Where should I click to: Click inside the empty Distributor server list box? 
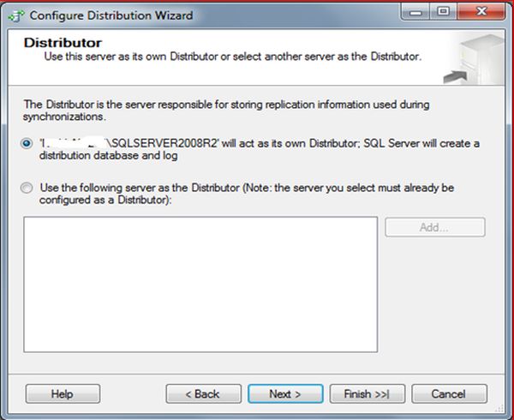point(200,285)
